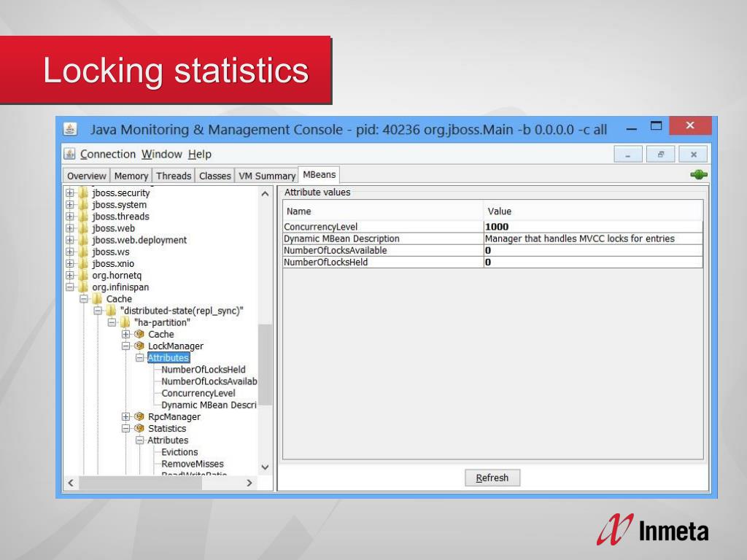This screenshot has width=747, height=560.
Task: Click the NumberOfLocksHeld value cell
Action: pos(593,262)
